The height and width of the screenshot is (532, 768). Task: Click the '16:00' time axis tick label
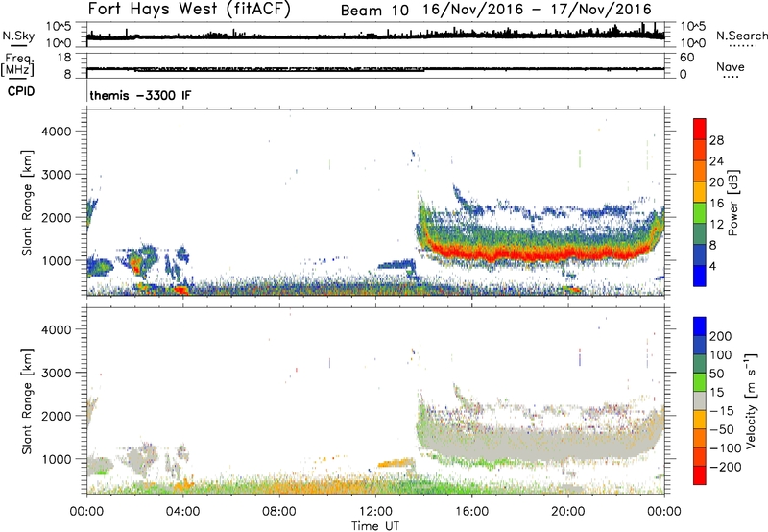coord(471,512)
